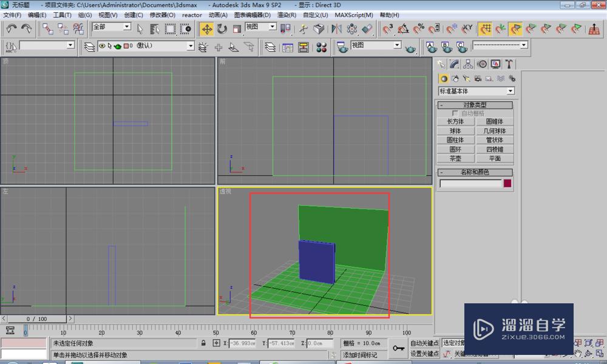Toggle the Angle Snap button
Screen dimensions: 607x364
tap(403, 29)
